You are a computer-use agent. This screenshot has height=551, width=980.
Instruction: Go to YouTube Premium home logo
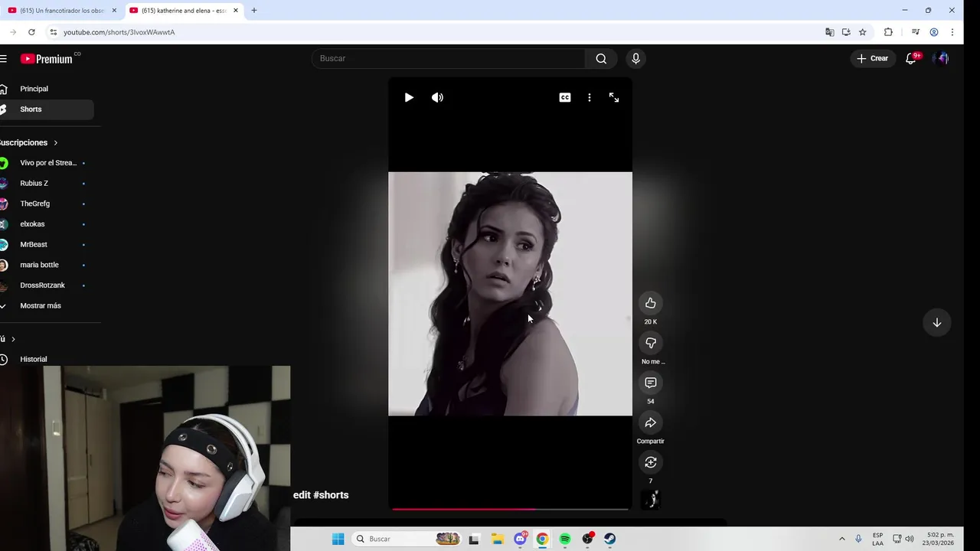pyautogui.click(x=47, y=58)
